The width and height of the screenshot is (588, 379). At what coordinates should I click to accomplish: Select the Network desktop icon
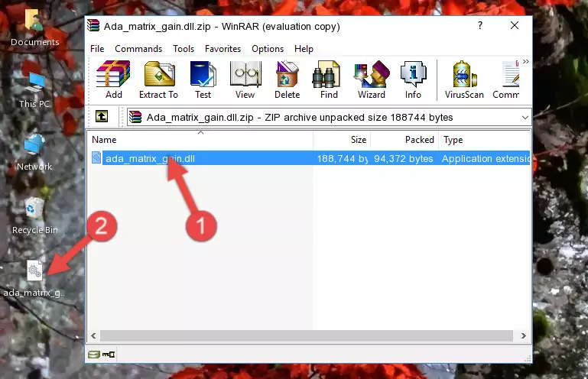[x=34, y=153]
